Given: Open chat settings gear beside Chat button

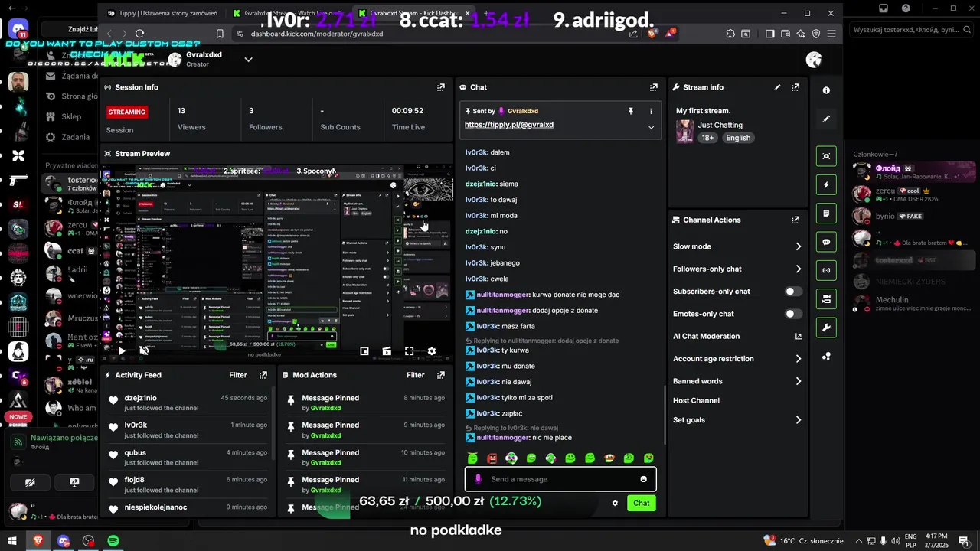Looking at the screenshot, I should coord(615,503).
